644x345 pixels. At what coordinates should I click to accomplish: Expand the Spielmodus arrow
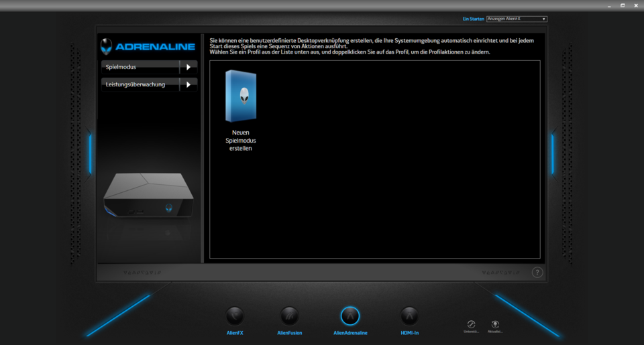(189, 67)
